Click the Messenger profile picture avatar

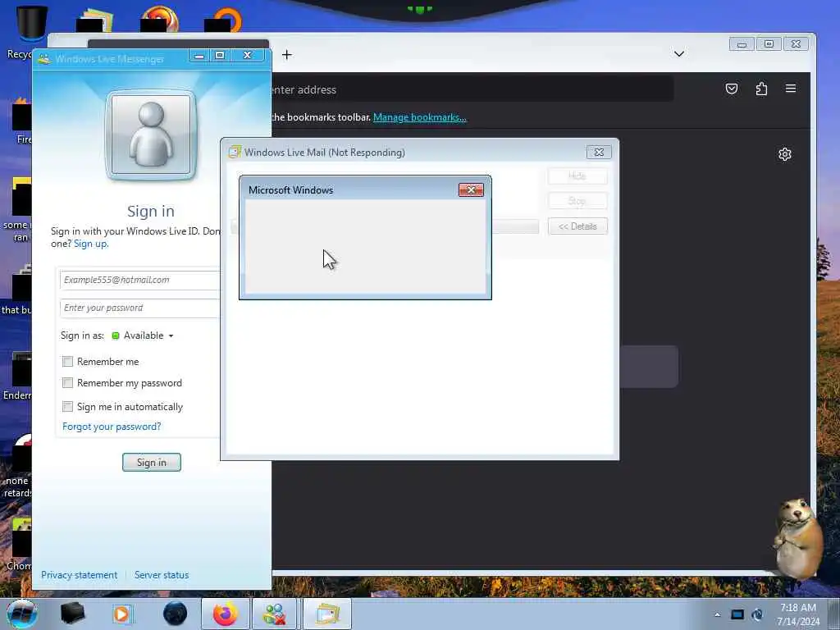pyautogui.click(x=151, y=135)
